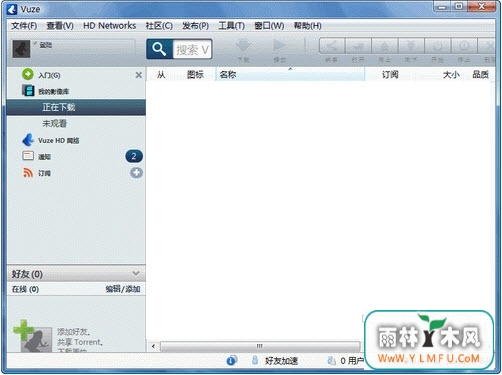Minimize the Vuze window

pyautogui.click(x=442, y=7)
